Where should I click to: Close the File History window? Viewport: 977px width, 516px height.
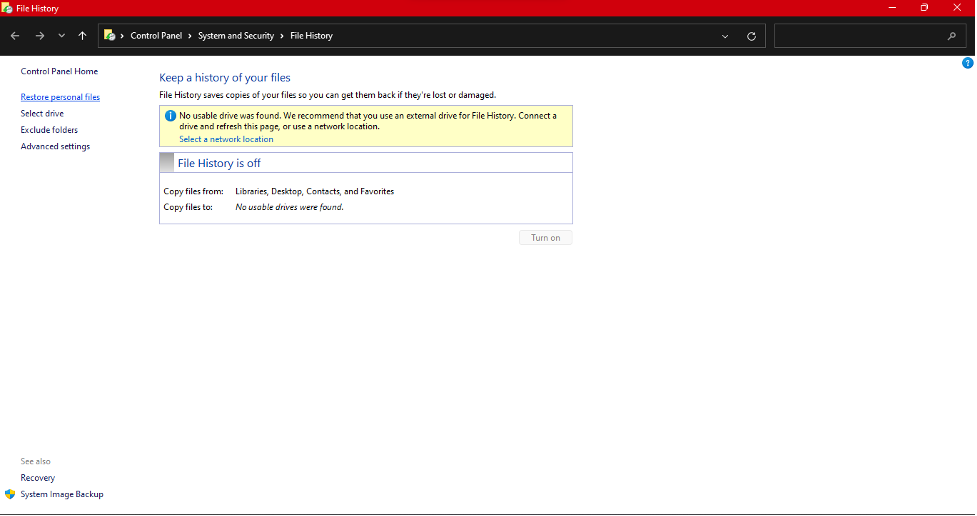click(x=957, y=7)
